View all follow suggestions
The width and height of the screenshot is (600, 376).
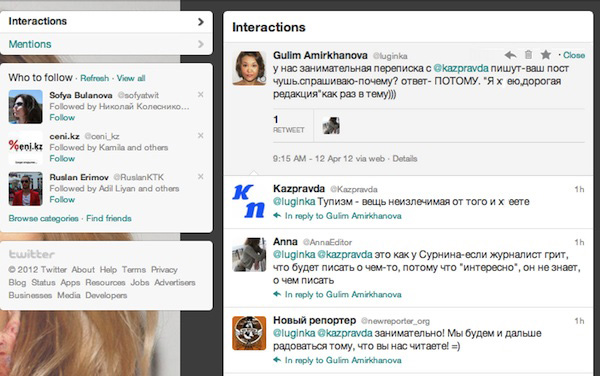click(131, 78)
